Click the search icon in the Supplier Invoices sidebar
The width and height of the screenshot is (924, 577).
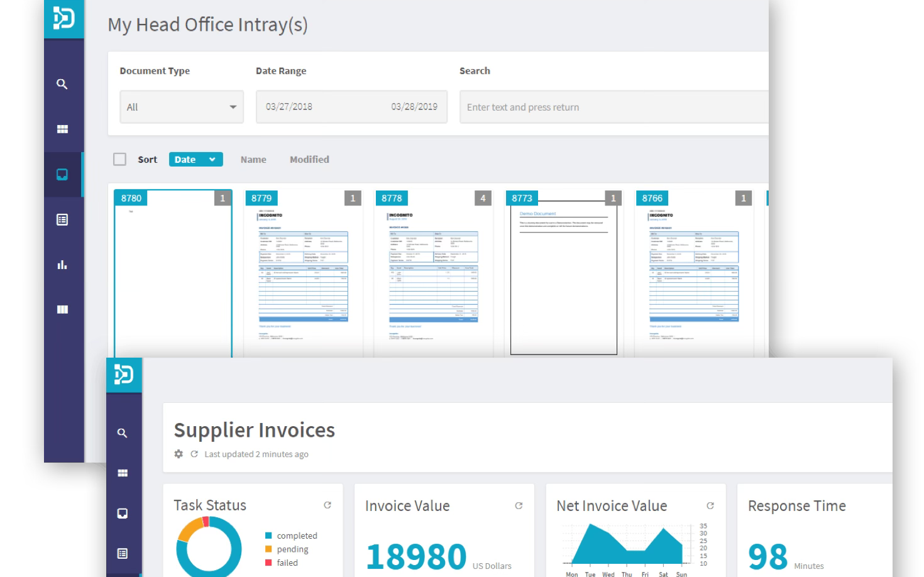[x=123, y=433]
